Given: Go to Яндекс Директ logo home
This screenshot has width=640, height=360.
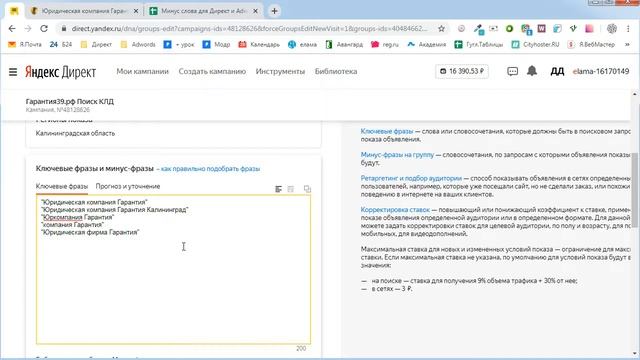Looking at the screenshot, I should [60, 72].
